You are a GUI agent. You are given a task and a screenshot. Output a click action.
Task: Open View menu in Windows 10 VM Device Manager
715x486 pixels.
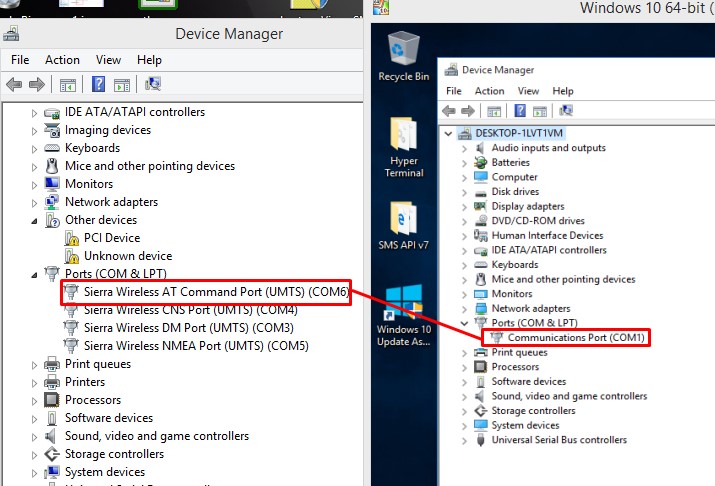click(x=528, y=91)
